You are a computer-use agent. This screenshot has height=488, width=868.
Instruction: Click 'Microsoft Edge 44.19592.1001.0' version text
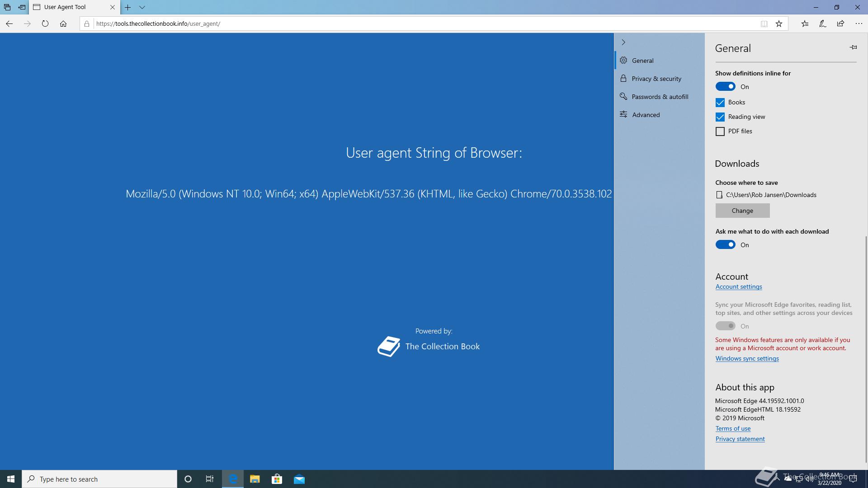point(759,401)
